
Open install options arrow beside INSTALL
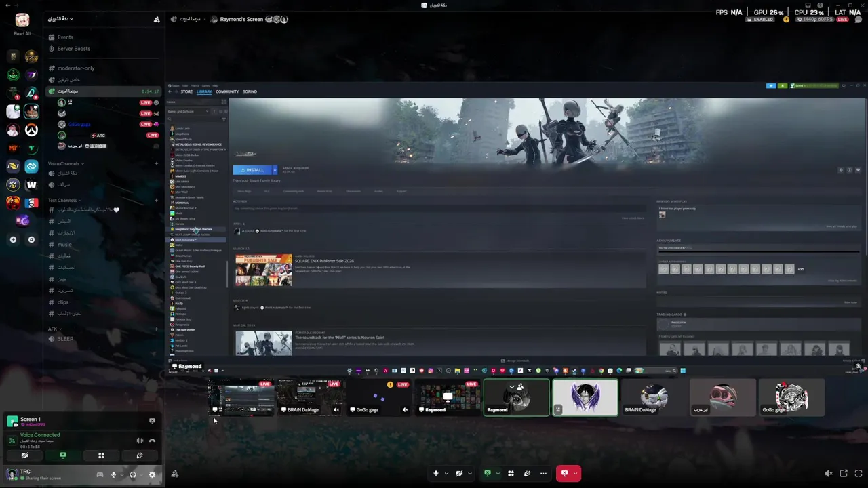275,170
